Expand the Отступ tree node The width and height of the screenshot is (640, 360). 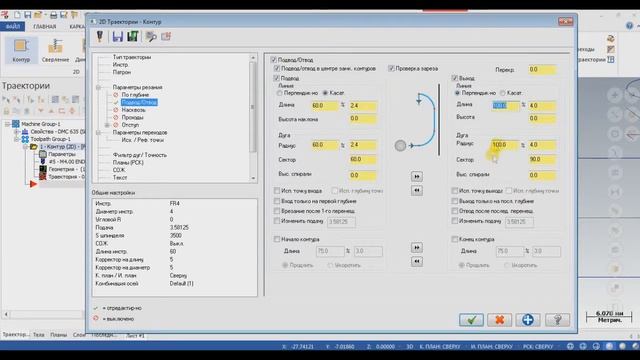pos(107,125)
